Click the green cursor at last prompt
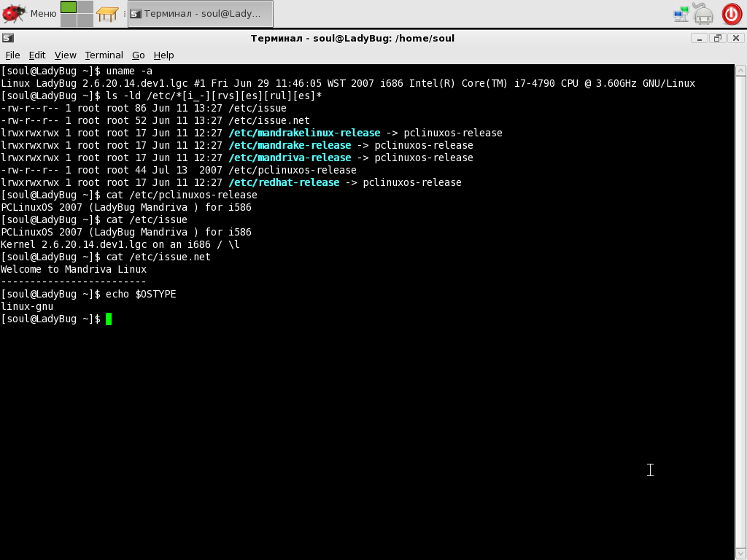 (x=109, y=319)
